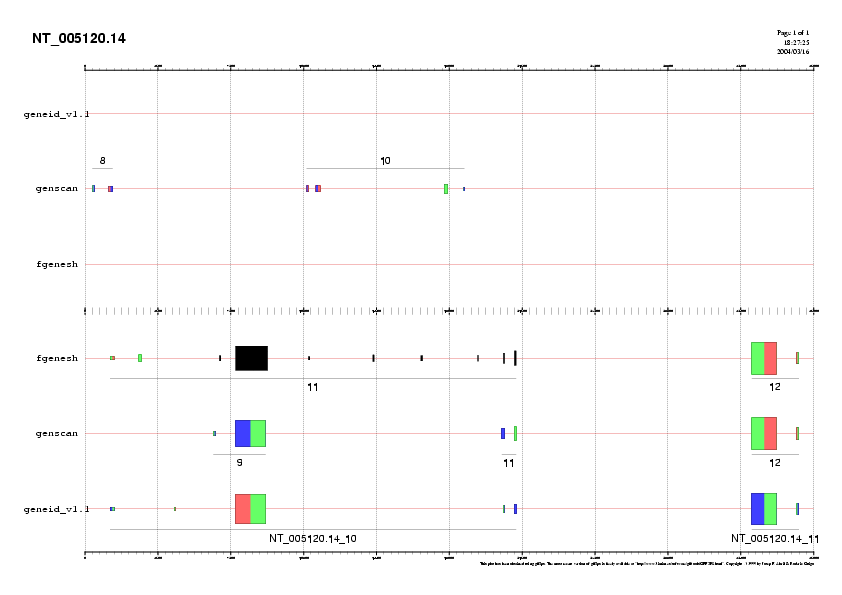This screenshot has width=842, height=595.
Task: Select the upper genscan track label
Action: pyautogui.click(x=57, y=188)
